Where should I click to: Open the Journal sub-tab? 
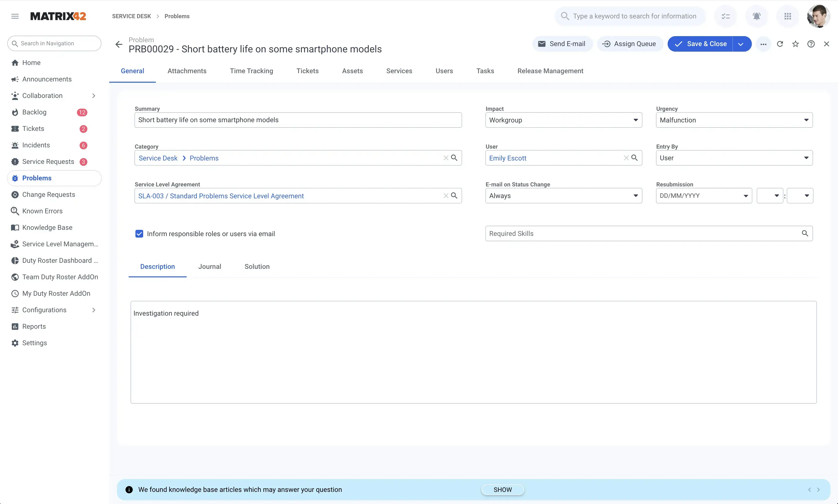[x=209, y=267]
